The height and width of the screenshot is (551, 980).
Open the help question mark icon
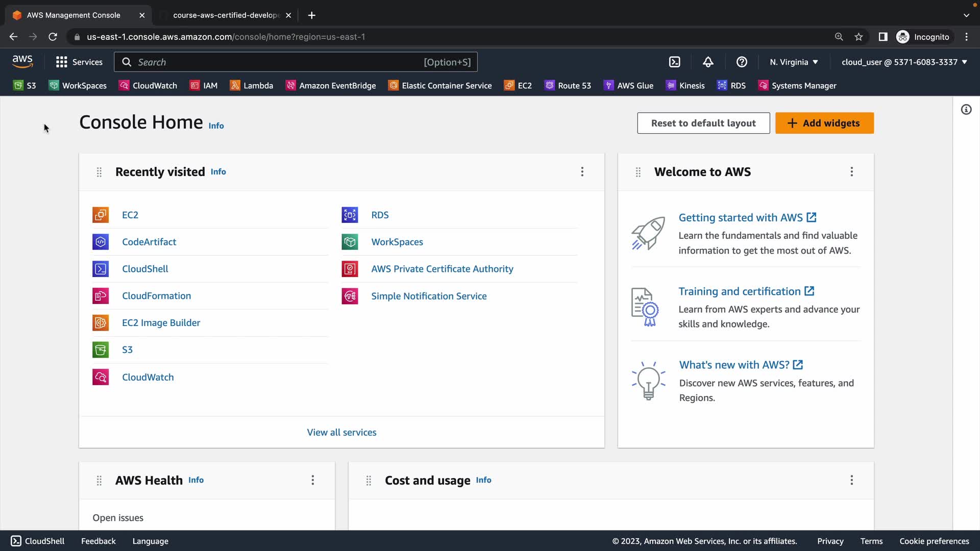point(742,62)
